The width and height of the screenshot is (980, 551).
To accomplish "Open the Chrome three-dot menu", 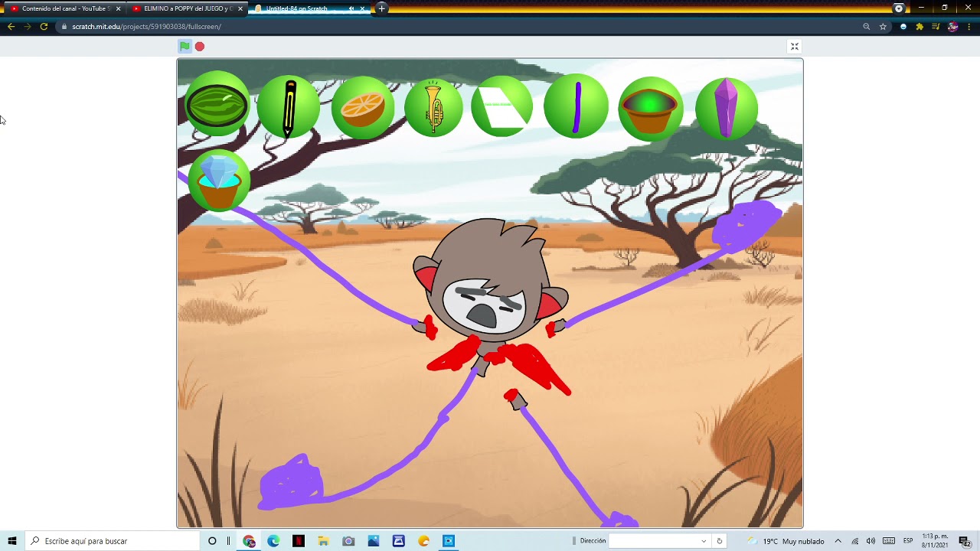I will [x=969, y=26].
